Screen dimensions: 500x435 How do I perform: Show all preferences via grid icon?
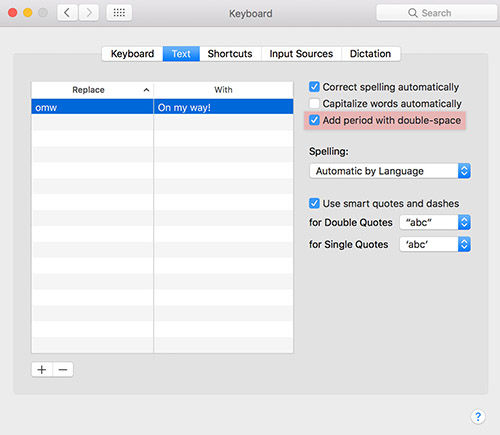(119, 13)
